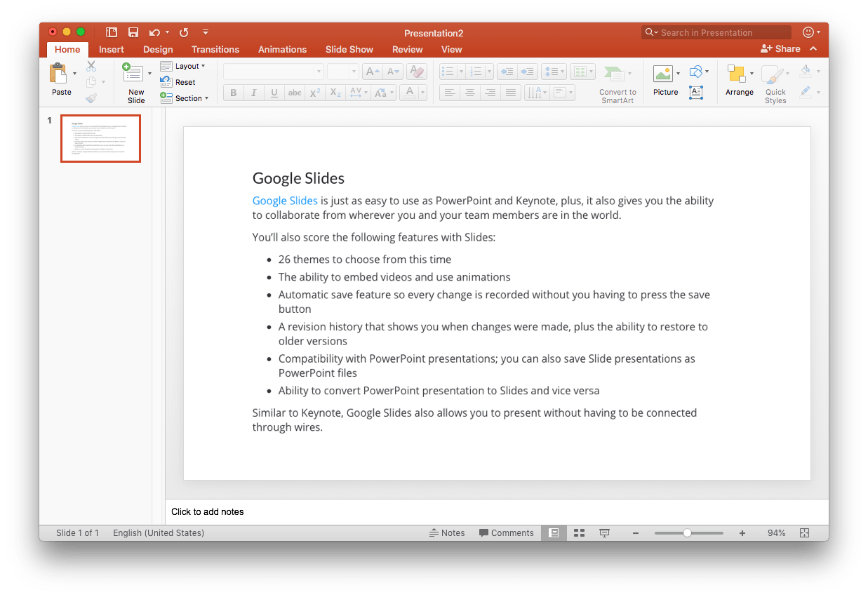The height and width of the screenshot is (597, 868).
Task: Open the font color dropdown arrow
Action: pos(422,93)
